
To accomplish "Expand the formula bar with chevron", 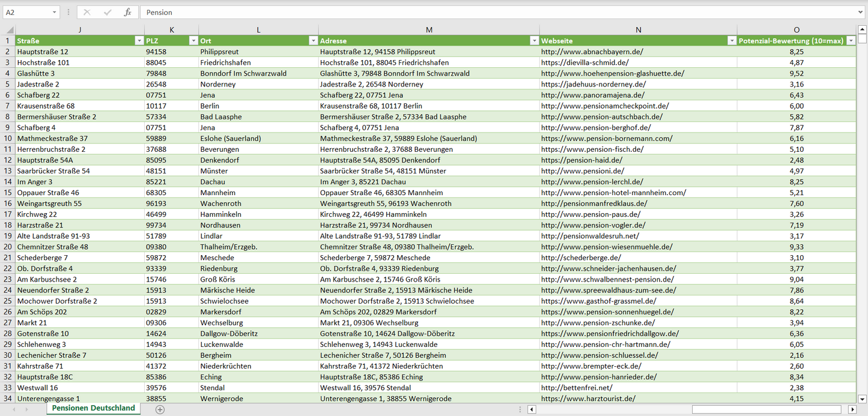I will point(861,12).
